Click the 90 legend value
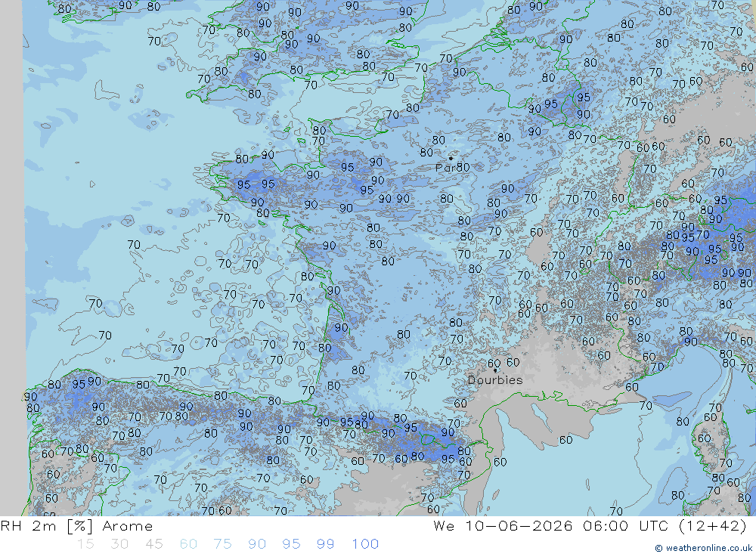This screenshot has width=756, height=554. pyautogui.click(x=257, y=544)
